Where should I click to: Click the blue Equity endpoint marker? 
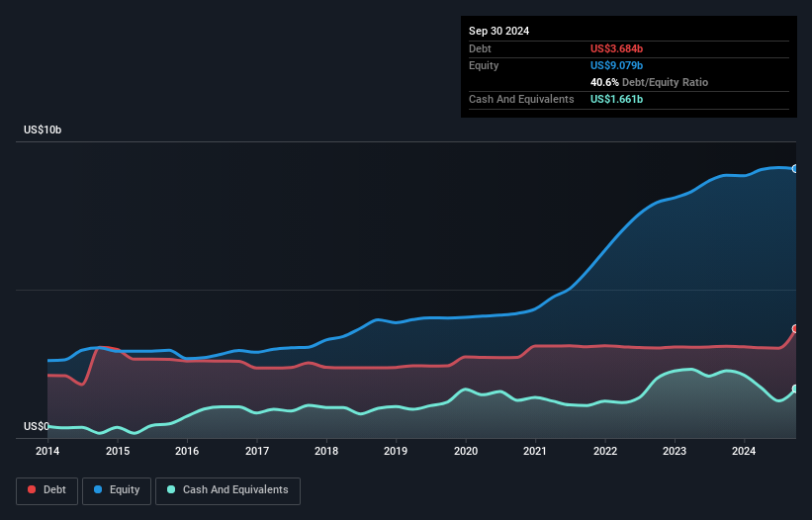(x=795, y=169)
